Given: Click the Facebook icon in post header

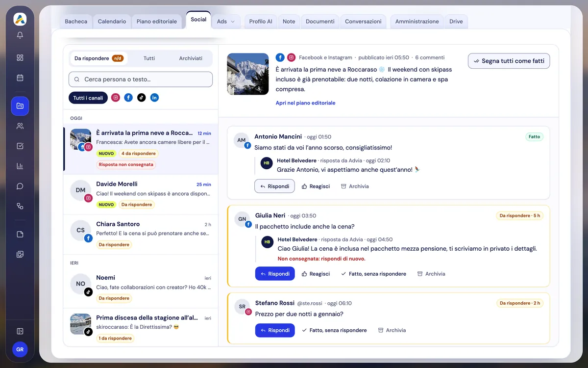Looking at the screenshot, I should click(x=280, y=57).
